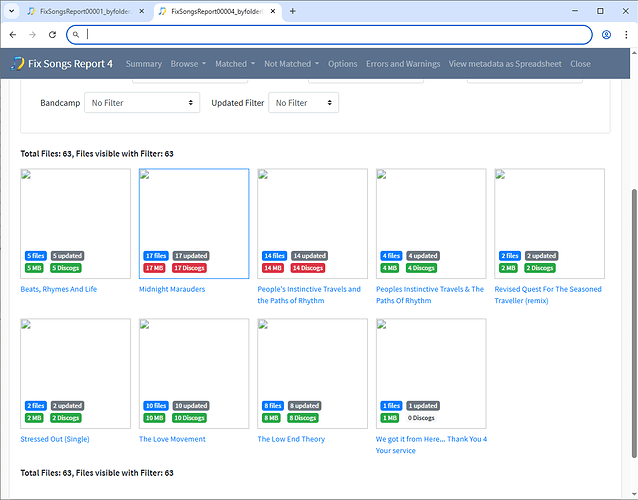Viewport: 638px width, 500px height.
Task: Click the 10 Discogs badge
Action: click(189, 418)
